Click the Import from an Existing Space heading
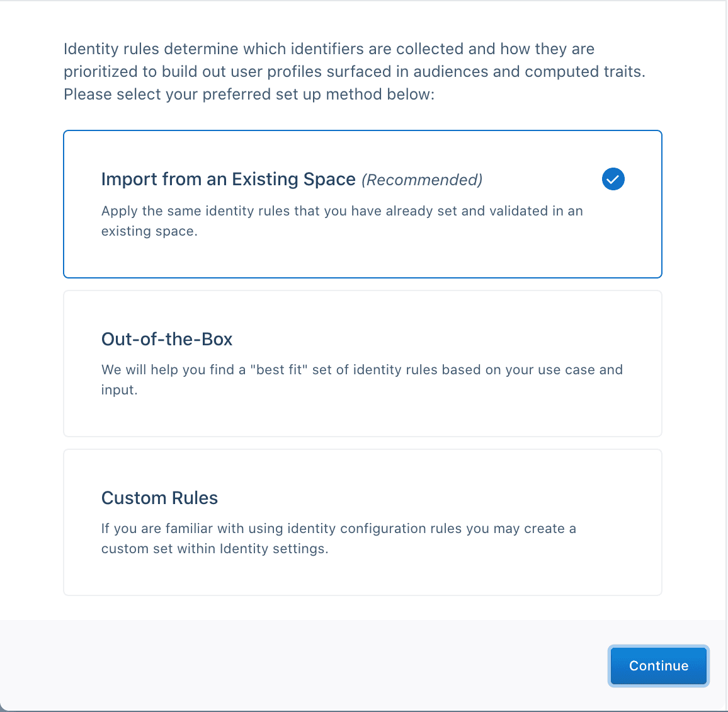Screen dimensions: 728x712 click(228, 179)
